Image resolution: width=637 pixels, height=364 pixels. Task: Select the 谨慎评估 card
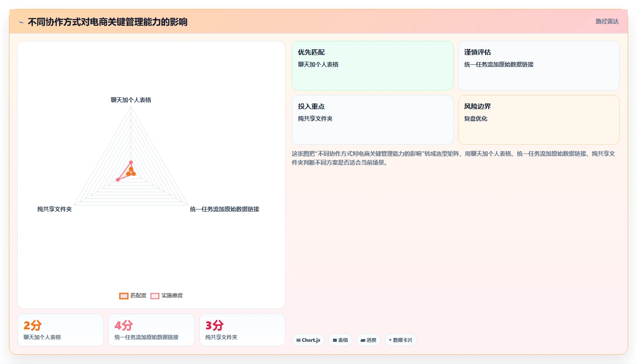click(538, 66)
